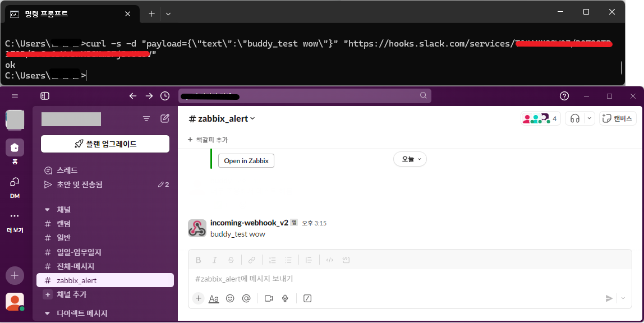
Task: Open huddle options dropdown arrow
Action: pyautogui.click(x=590, y=119)
